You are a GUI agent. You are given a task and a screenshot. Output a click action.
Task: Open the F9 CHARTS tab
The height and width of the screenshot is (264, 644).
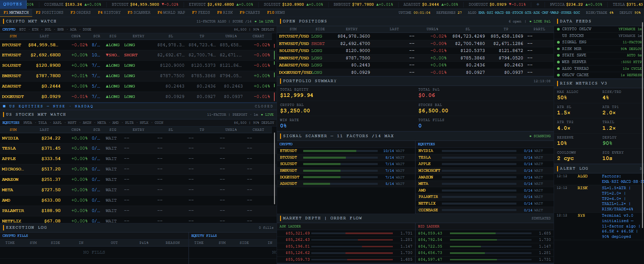pos(250,12)
